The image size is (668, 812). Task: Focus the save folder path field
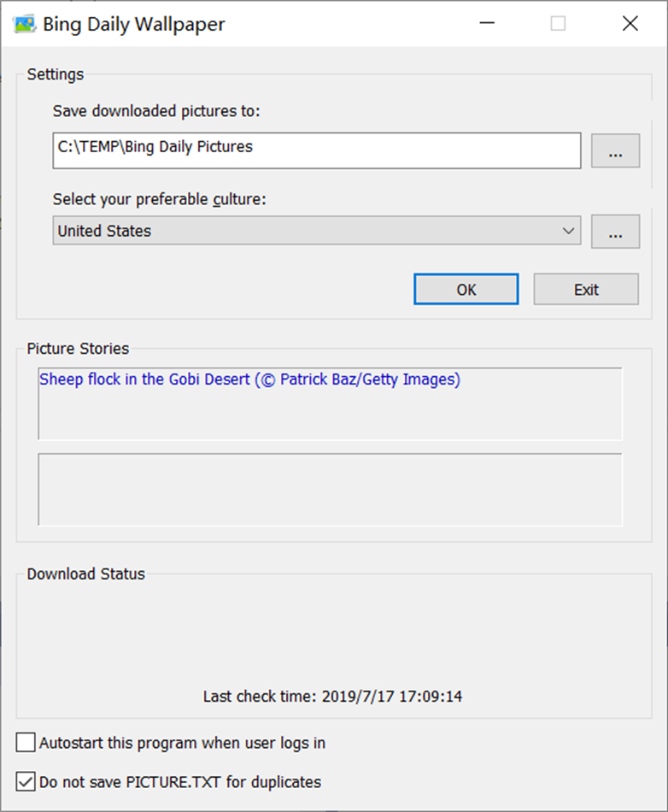316,150
